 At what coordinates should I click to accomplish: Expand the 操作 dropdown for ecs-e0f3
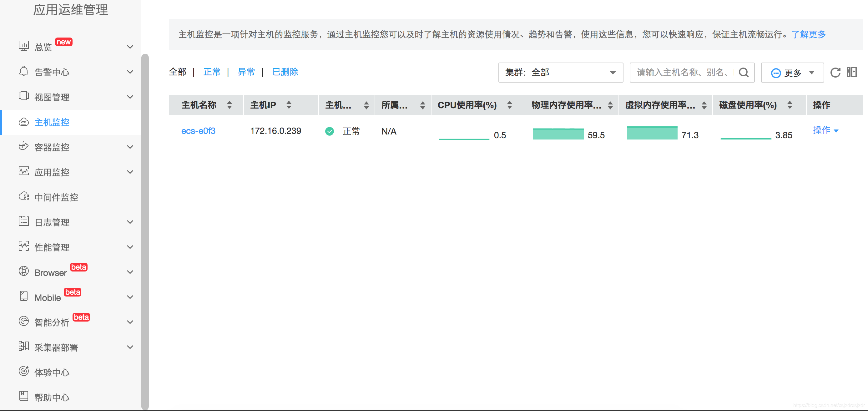click(x=825, y=130)
